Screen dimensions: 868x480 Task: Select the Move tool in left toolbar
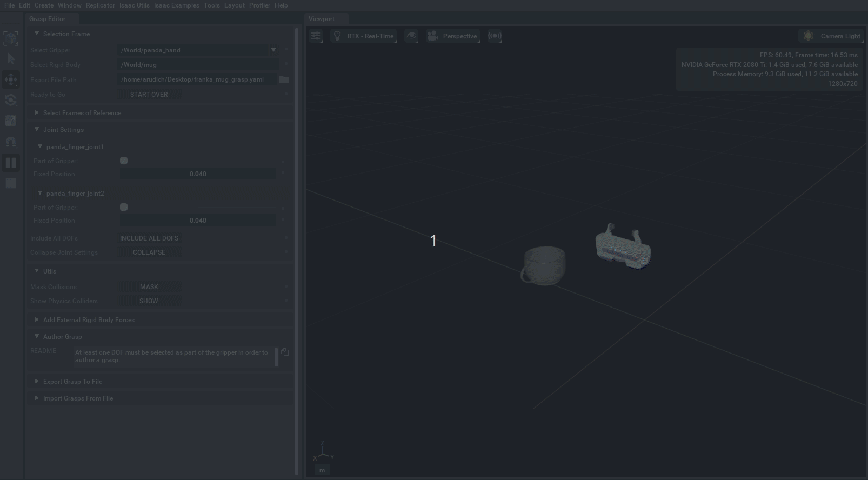[11, 79]
